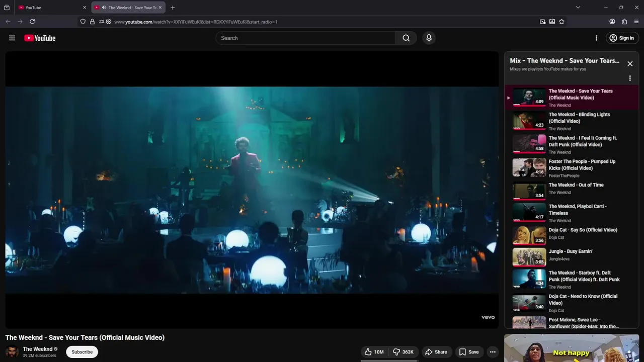The height and width of the screenshot is (362, 644).
Task: Open the Mix playlist options menu
Action: click(630, 78)
